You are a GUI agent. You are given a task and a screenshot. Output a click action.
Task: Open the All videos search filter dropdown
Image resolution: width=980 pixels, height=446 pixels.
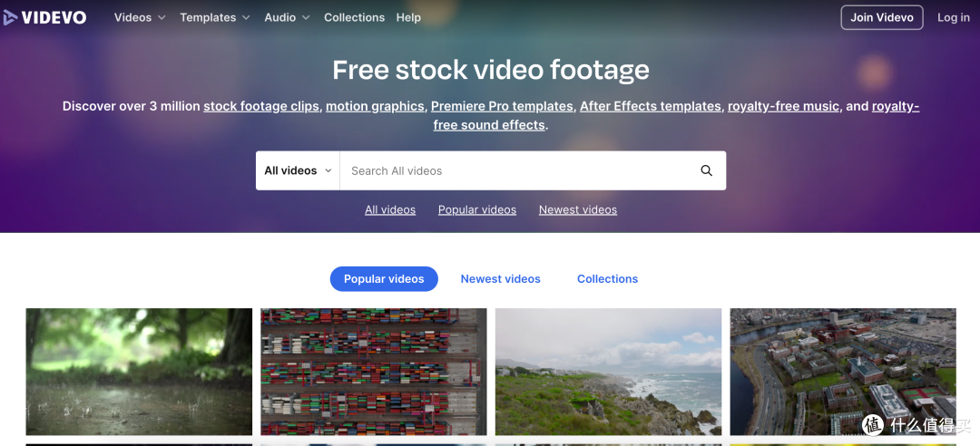click(x=298, y=170)
